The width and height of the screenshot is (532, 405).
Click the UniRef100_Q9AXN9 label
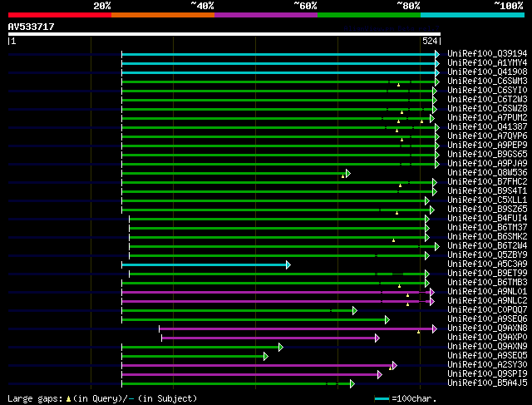487,347
